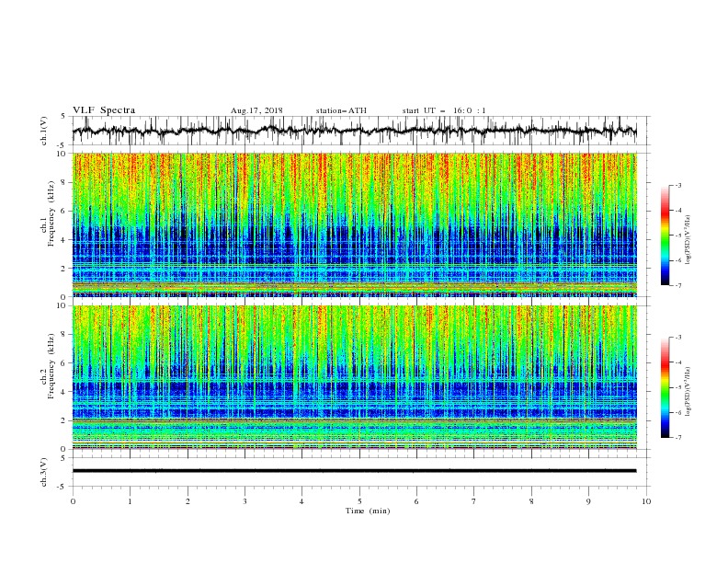Click the "ch.1 Frequency (kHz)" axis label

pos(48,213)
